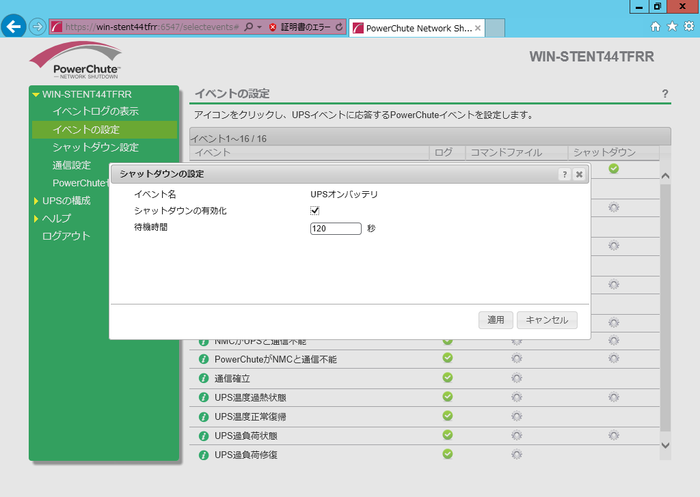Expand UPSの構成 in the sidebar
The width and height of the screenshot is (700, 497).
pos(36,201)
